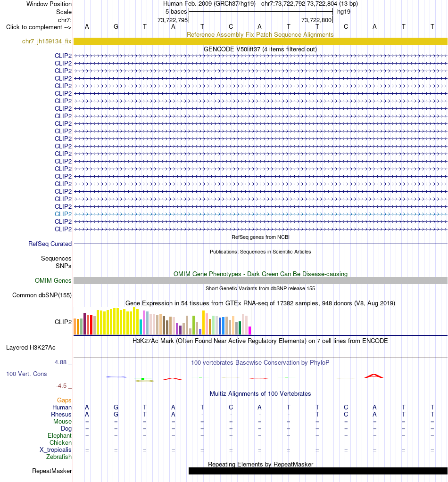Click the -4.5 PhyloP lower scale value
The height and width of the screenshot is (482, 448).
(x=61, y=386)
